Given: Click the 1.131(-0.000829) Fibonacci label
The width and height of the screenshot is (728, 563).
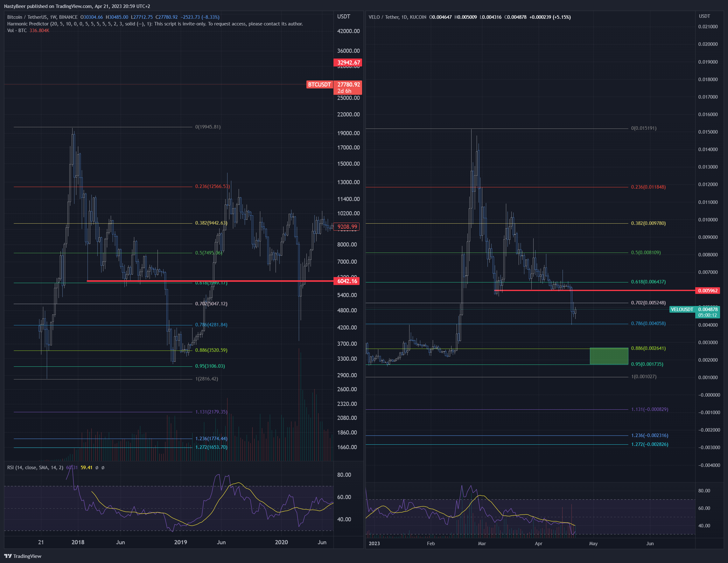Looking at the screenshot, I should point(650,409).
